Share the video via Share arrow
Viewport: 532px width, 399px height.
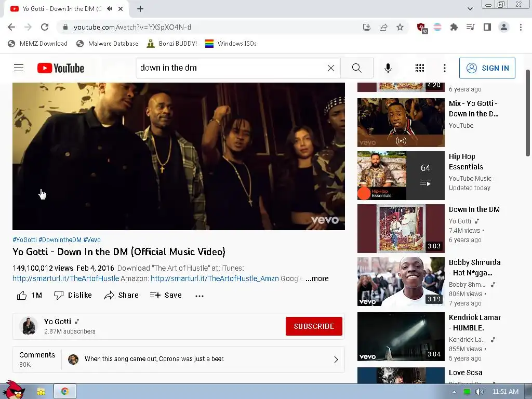point(122,295)
